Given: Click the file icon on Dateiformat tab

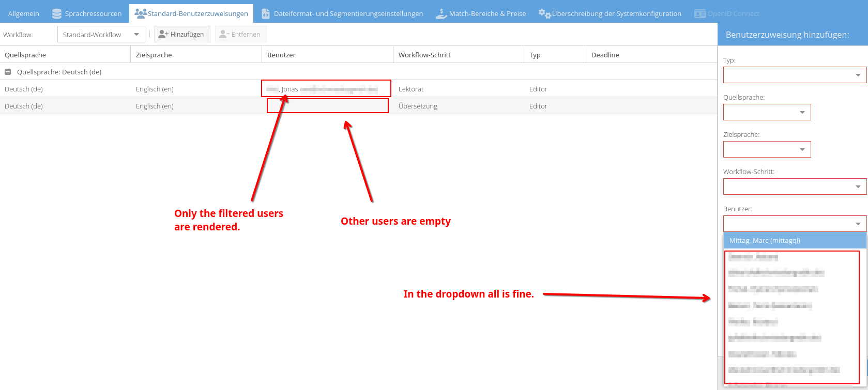Looking at the screenshot, I should pyautogui.click(x=266, y=14).
